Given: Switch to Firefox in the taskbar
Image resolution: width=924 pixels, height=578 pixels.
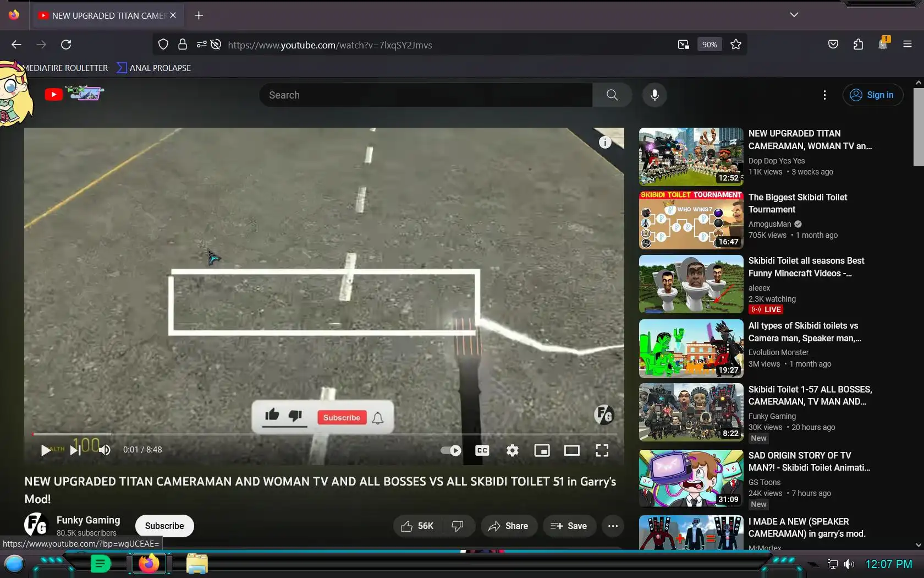Looking at the screenshot, I should pos(148,564).
